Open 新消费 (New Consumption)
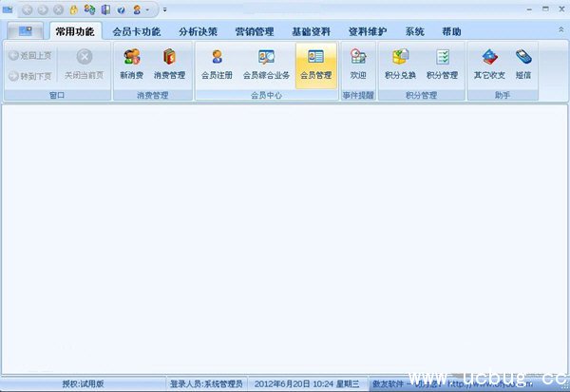This screenshot has height=392, width=570. coord(131,64)
